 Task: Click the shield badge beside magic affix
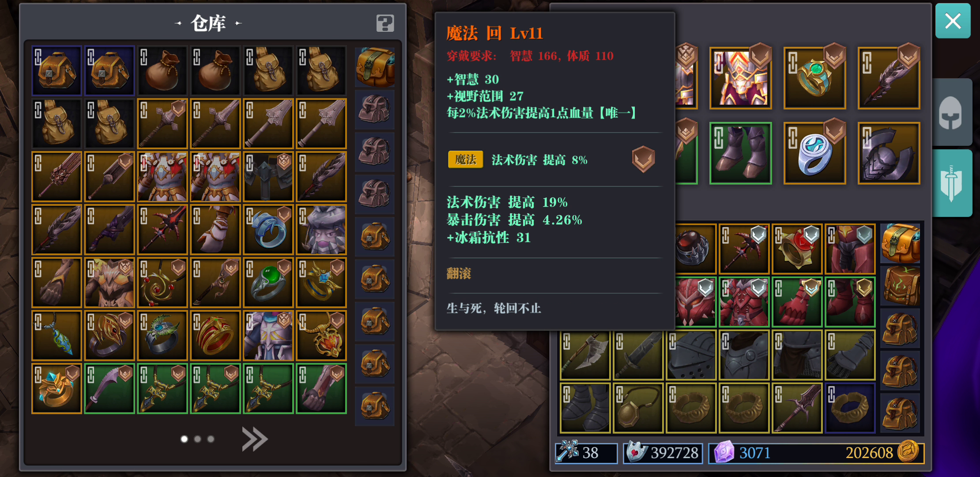tap(643, 159)
